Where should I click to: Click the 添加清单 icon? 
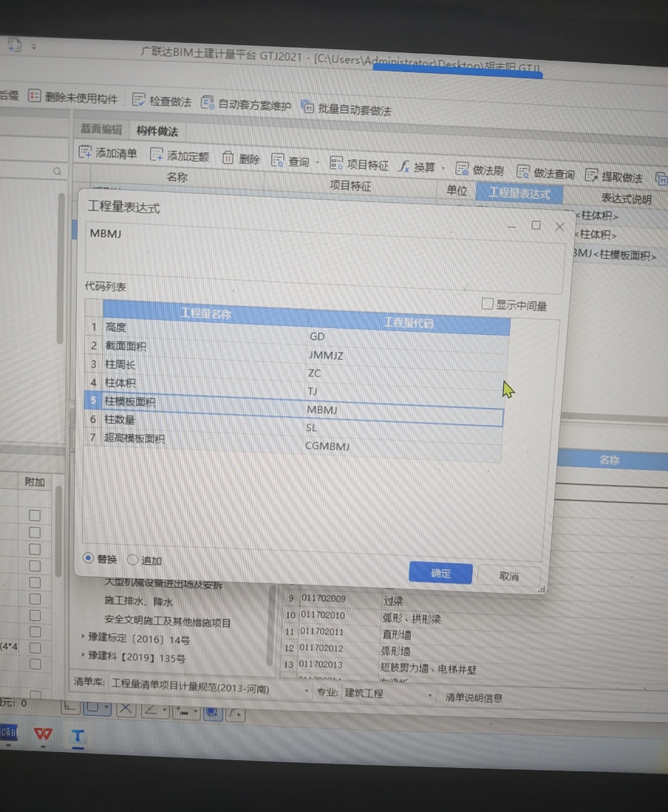[85, 151]
